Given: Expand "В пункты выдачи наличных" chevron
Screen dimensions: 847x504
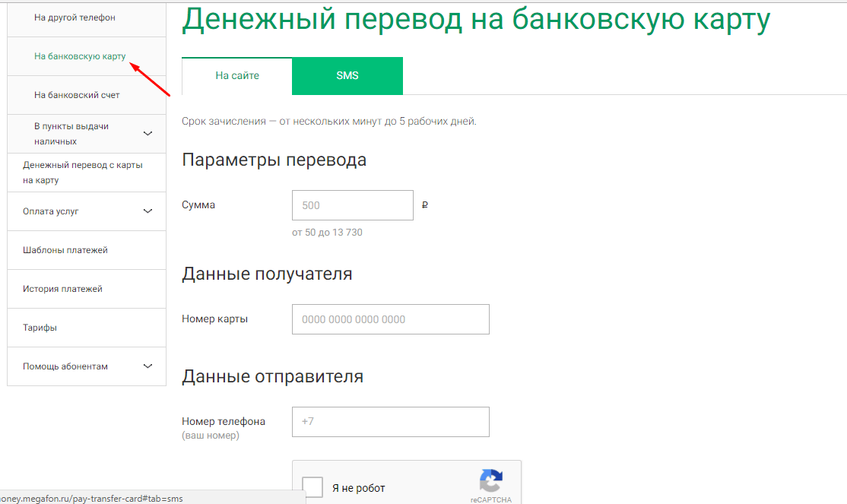Looking at the screenshot, I should pyautogui.click(x=148, y=134).
